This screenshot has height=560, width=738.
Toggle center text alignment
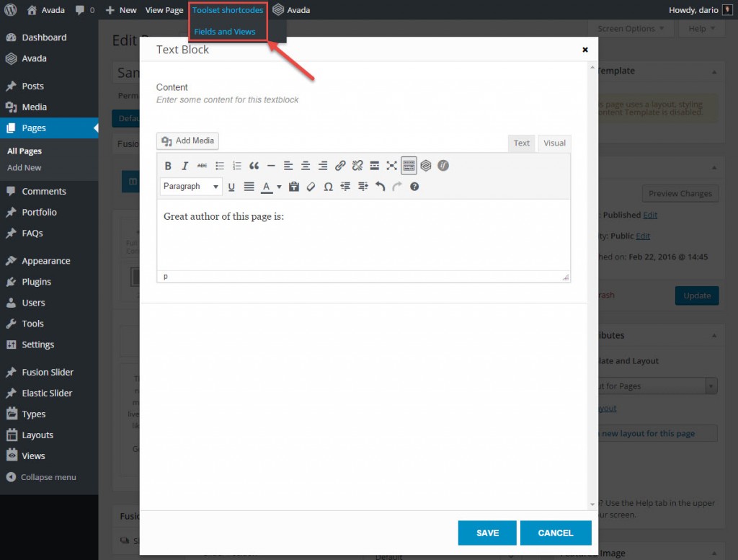[306, 165]
